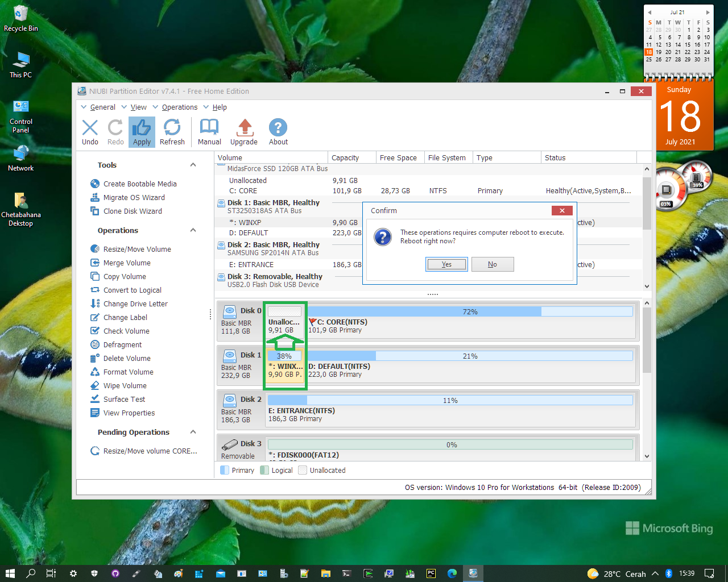
Task: Confirm reboot with Yes button
Action: 446,264
